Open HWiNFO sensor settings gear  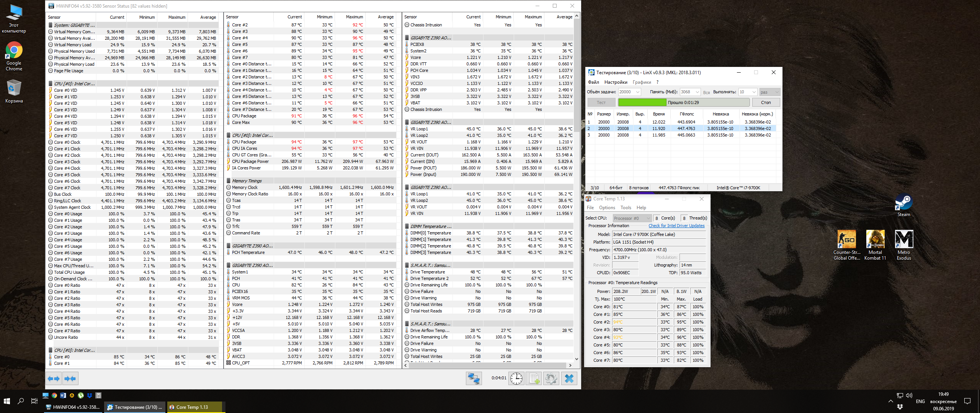[x=551, y=379]
